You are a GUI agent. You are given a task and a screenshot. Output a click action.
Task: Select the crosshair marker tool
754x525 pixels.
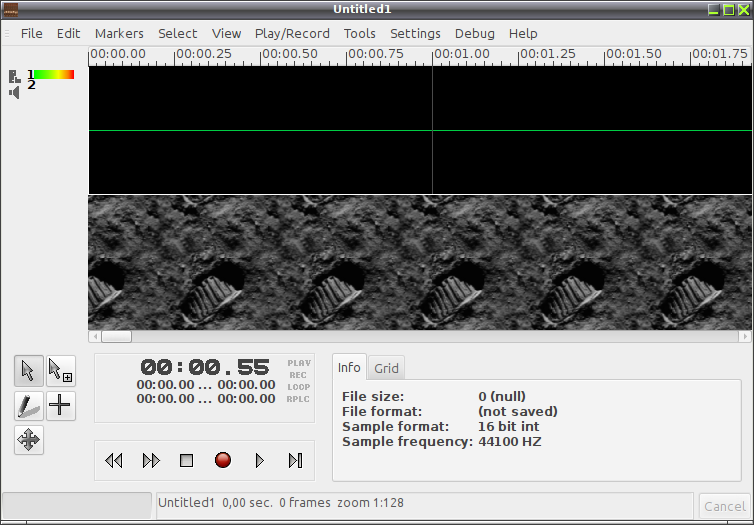[61, 405]
